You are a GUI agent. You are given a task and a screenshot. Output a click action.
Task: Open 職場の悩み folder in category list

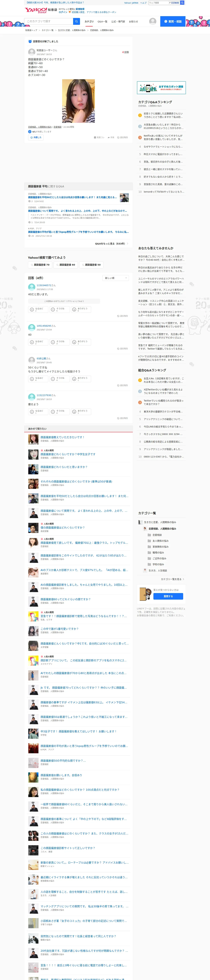[156, 552]
